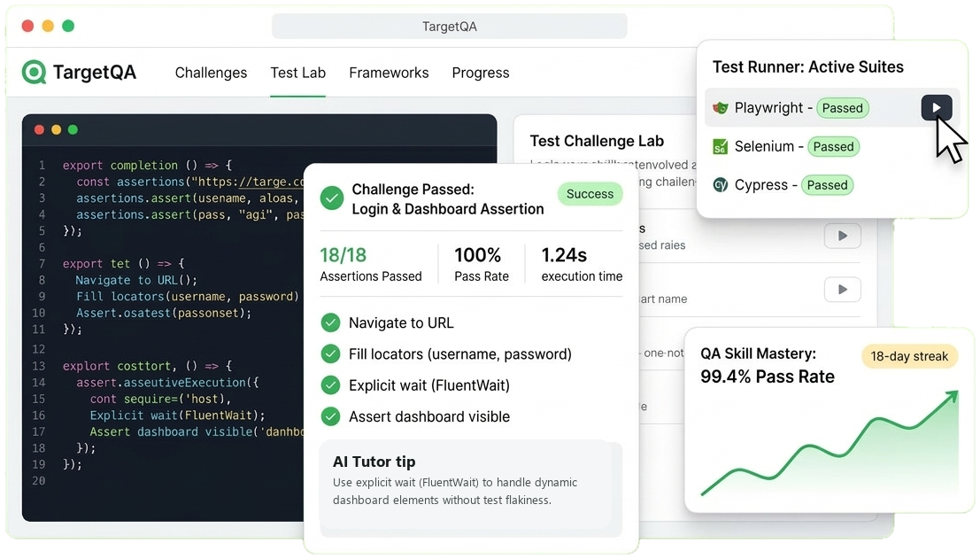
Task: Open the Frameworks tab
Action: tap(389, 73)
